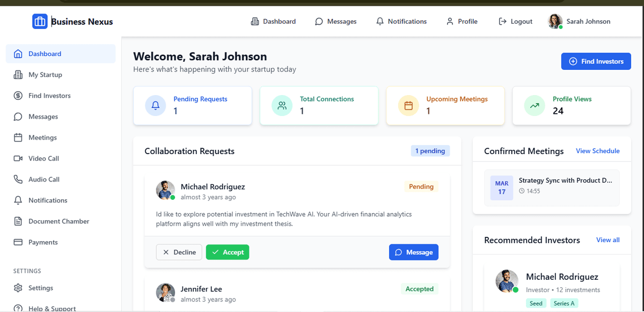The height and width of the screenshot is (312, 644).
Task: Click the Dashboard icon in top navigation
Action: [255, 21]
